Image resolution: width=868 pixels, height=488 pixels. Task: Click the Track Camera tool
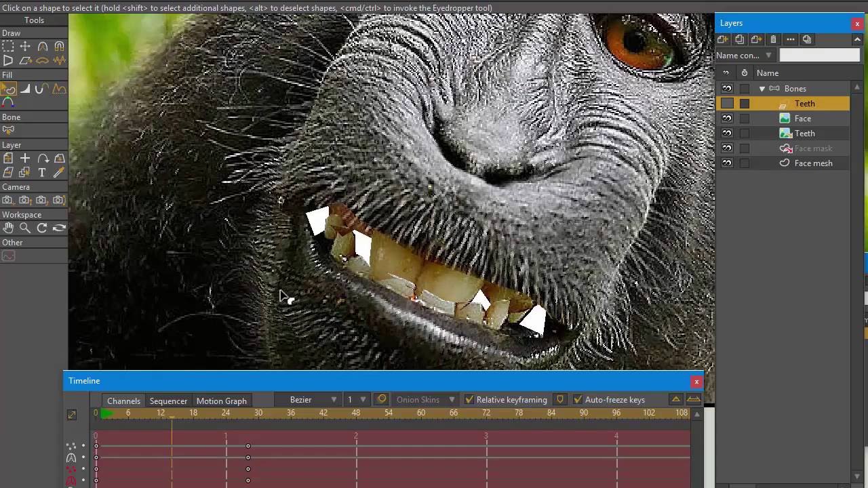tap(8, 200)
